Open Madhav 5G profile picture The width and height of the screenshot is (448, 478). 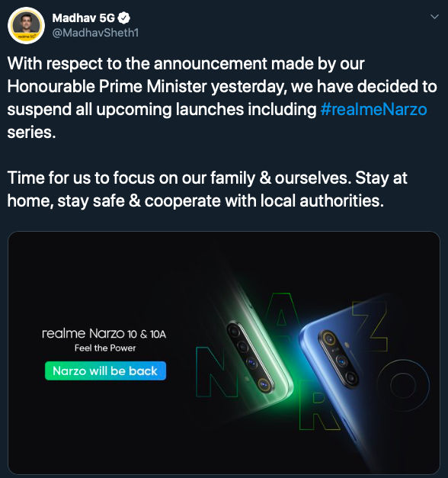point(26,26)
